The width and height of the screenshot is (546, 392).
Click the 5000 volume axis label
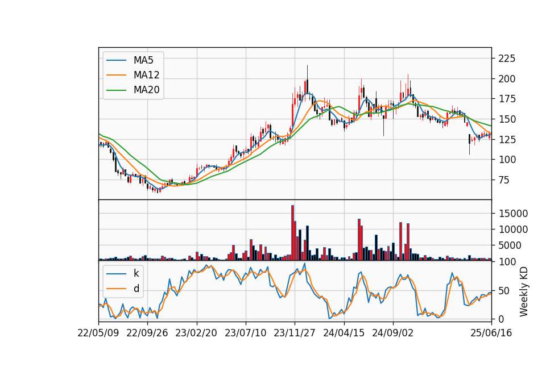pyautogui.click(x=510, y=245)
